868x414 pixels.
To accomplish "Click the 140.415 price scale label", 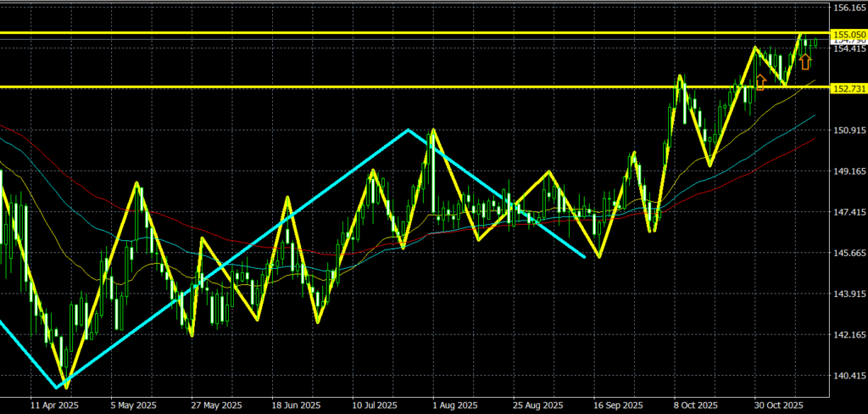I will point(849,376).
